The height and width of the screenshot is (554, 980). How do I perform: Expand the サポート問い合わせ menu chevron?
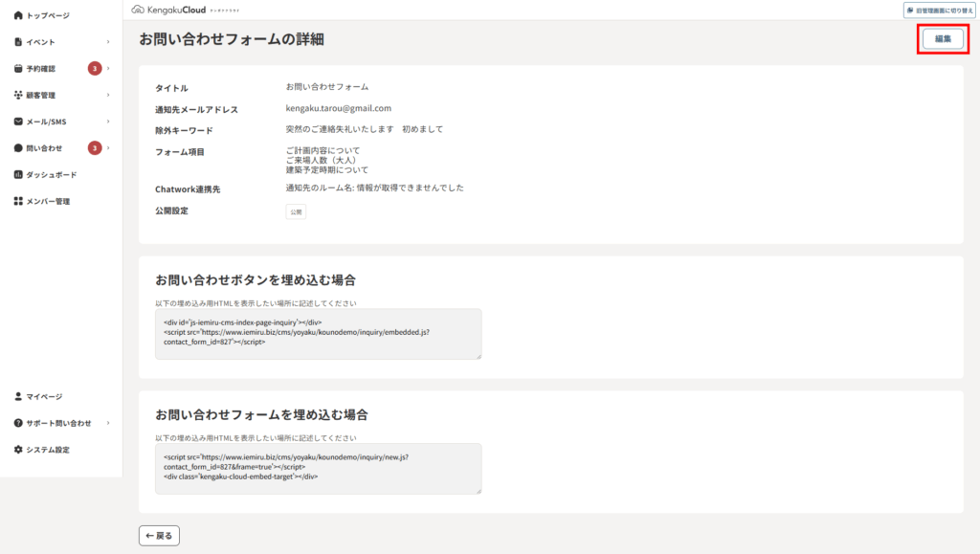tap(108, 423)
